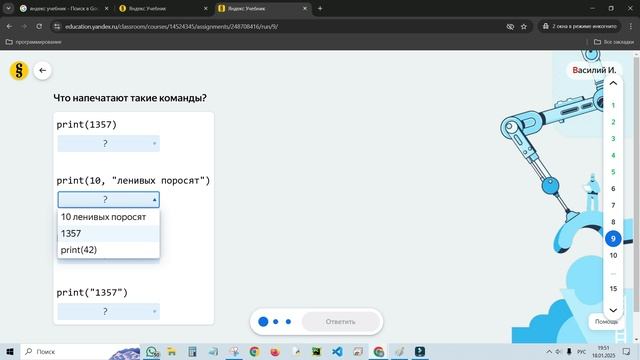Open site information icon in address bar
Image resolution: width=640 pixels, height=360 pixels.
tap(57, 27)
